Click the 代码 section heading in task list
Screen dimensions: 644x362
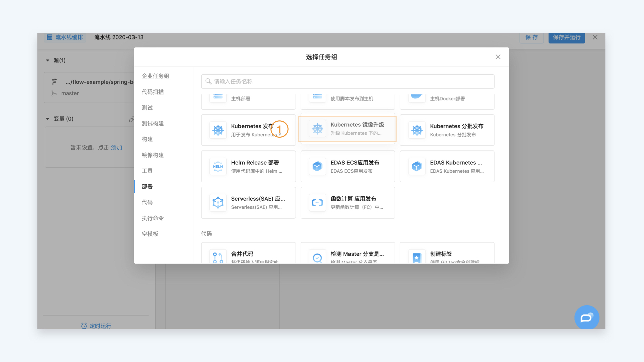click(x=206, y=234)
